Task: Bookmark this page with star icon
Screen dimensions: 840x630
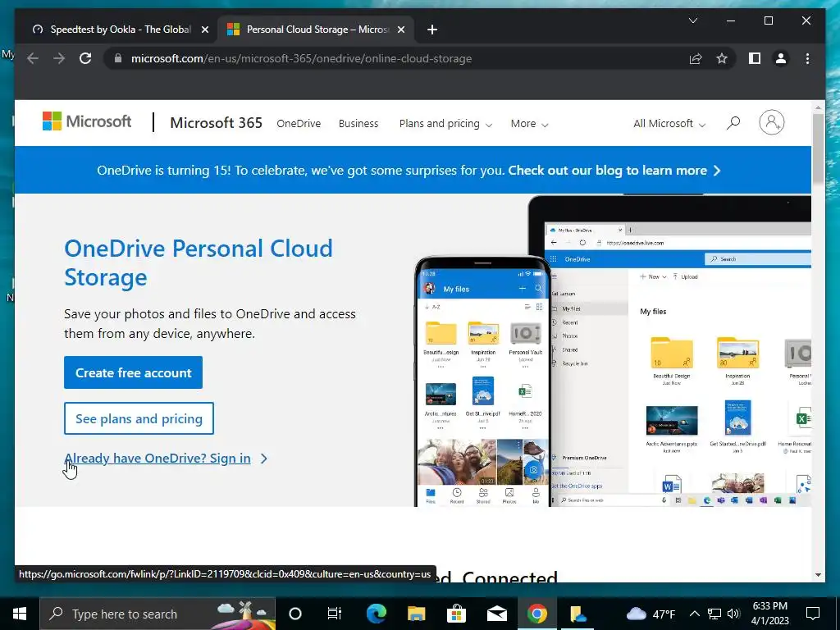Action: [x=722, y=58]
